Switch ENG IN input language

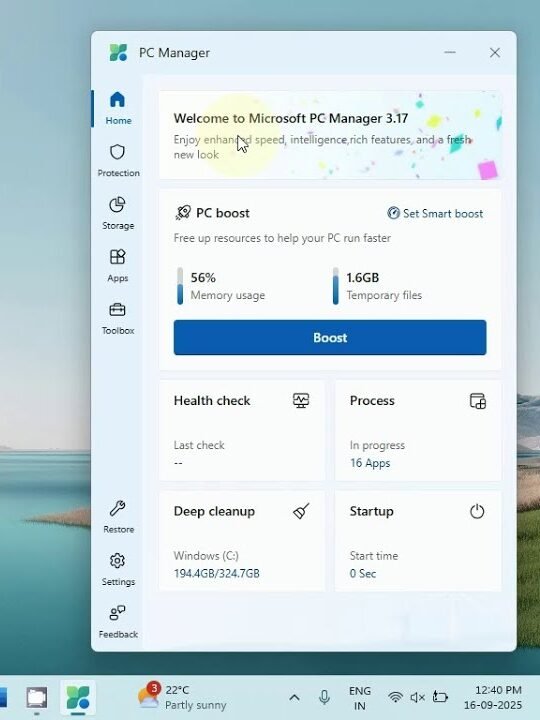coord(360,698)
